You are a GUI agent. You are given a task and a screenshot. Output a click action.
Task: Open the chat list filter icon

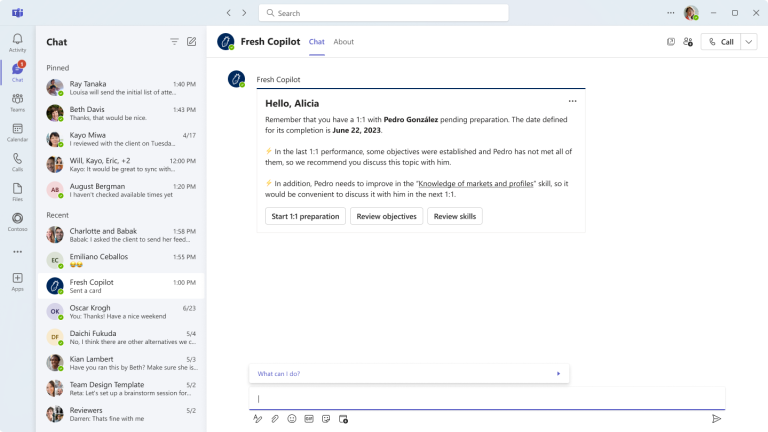coord(174,42)
